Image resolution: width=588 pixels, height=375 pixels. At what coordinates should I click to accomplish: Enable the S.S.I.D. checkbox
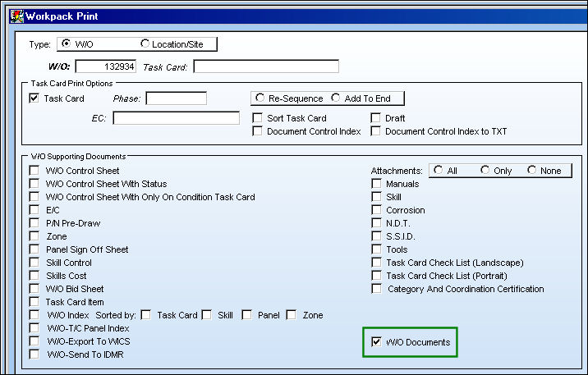point(376,236)
